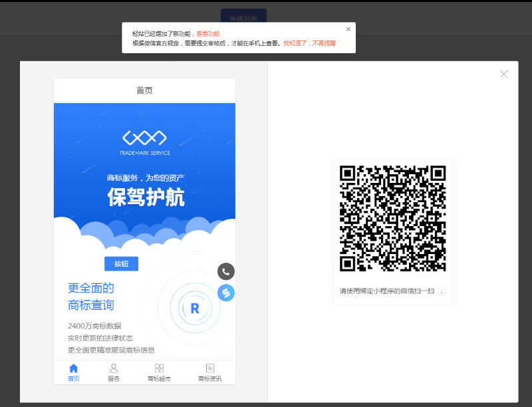The height and width of the screenshot is (407, 532).
Task: Click 请使用绑定小程序的微信扫一扫 text
Action: coord(387,291)
